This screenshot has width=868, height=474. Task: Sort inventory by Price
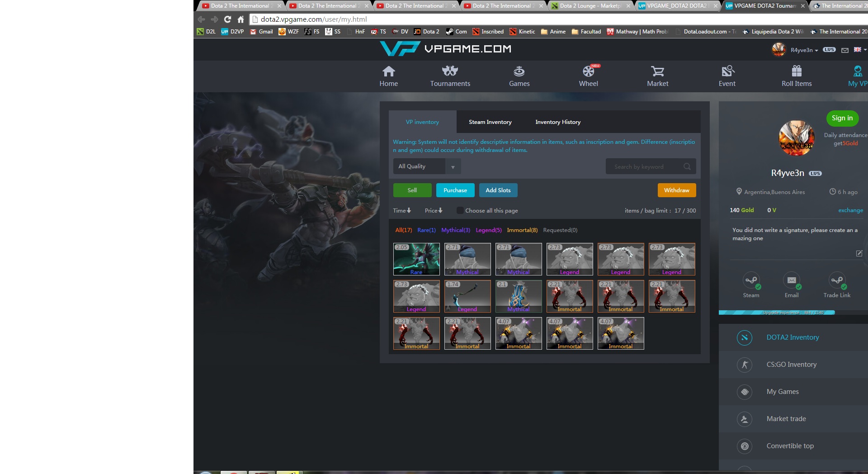pyautogui.click(x=434, y=210)
